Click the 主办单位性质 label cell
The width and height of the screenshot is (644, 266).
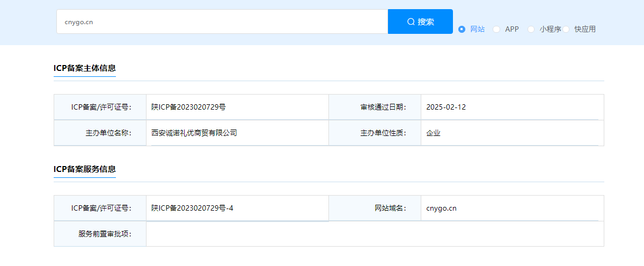pos(375,133)
